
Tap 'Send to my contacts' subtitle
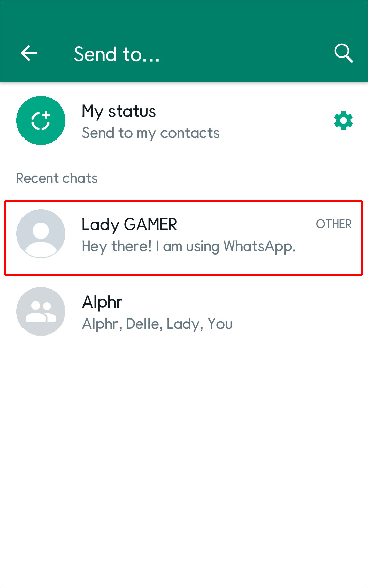pos(151,133)
